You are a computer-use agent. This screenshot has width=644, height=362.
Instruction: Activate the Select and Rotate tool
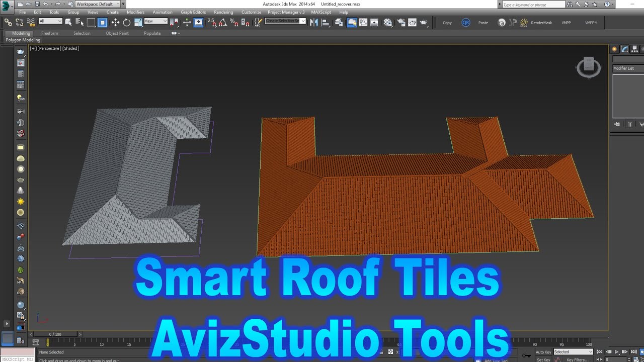point(127,22)
